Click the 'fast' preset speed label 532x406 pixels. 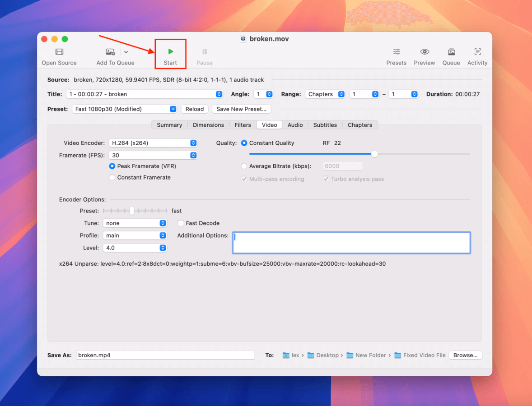(x=177, y=211)
